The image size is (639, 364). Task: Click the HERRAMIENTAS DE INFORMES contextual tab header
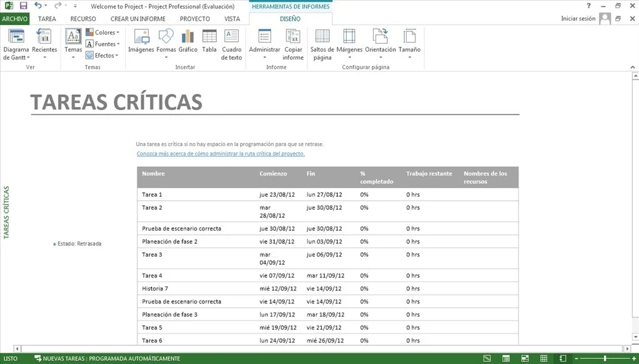(x=290, y=6)
